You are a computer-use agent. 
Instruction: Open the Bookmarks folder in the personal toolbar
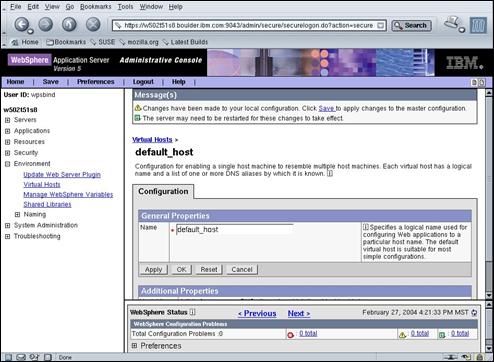(x=66, y=42)
